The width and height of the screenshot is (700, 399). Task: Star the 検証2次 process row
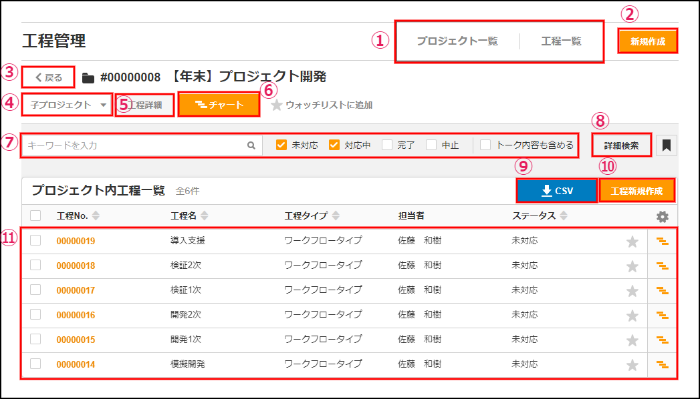click(632, 266)
